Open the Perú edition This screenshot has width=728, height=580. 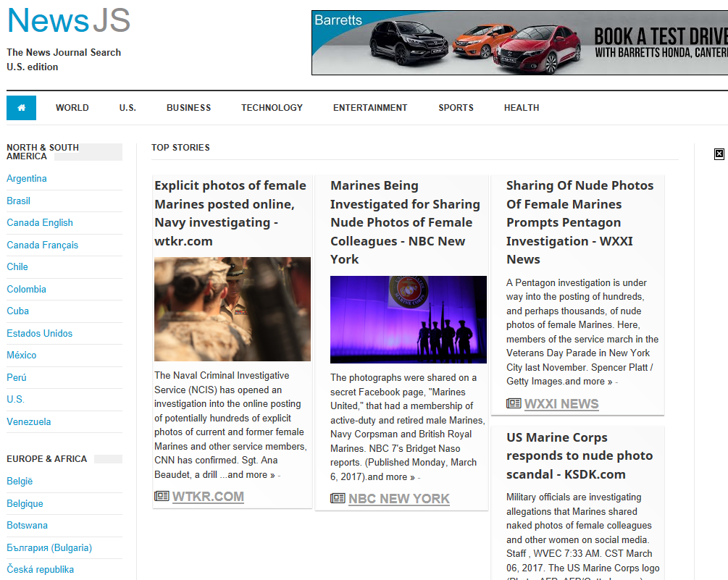(16, 377)
